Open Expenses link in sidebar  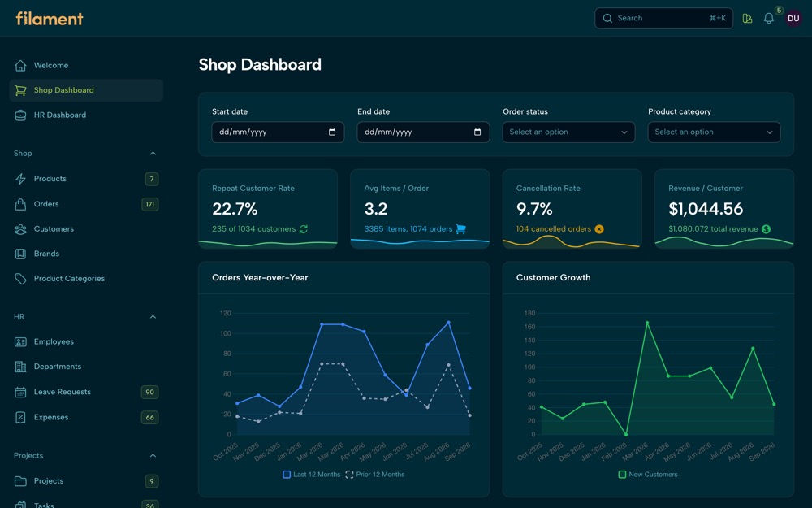pyautogui.click(x=86, y=418)
